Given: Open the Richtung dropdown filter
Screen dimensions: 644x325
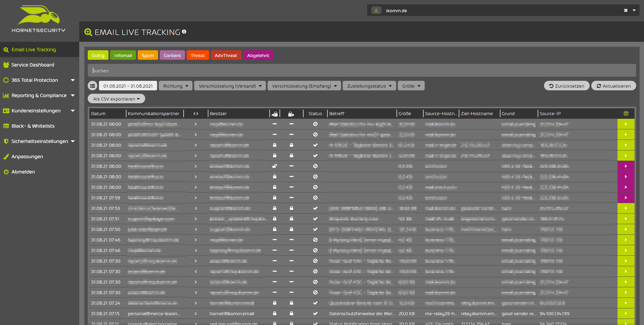Looking at the screenshot, I should coord(175,86).
